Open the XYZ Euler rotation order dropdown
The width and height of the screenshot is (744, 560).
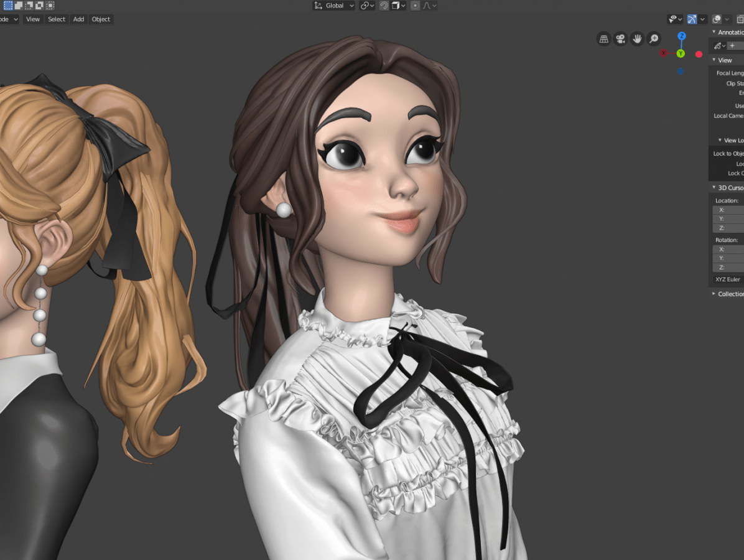click(x=727, y=279)
